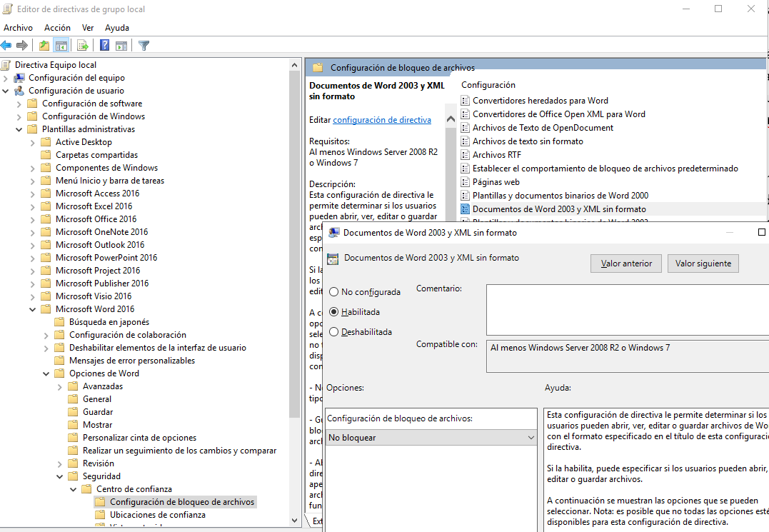
Task: Click the policy icon beside Convertidores heredados para Word
Action: (465, 101)
